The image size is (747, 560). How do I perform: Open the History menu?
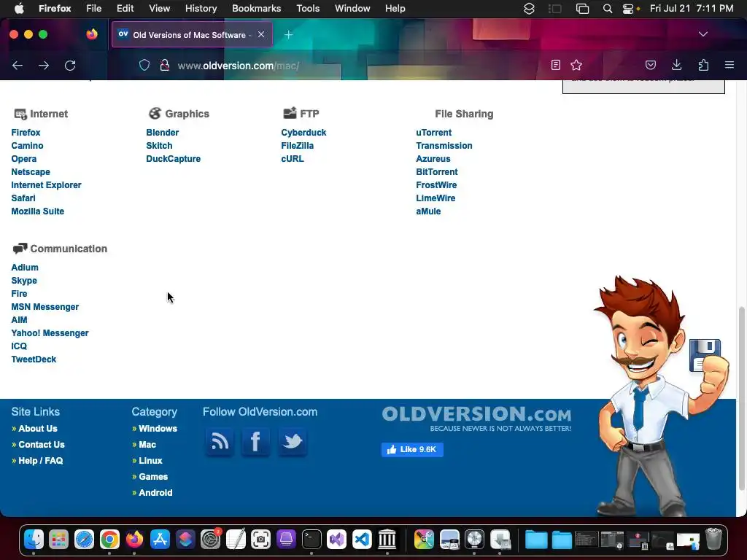coord(201,9)
